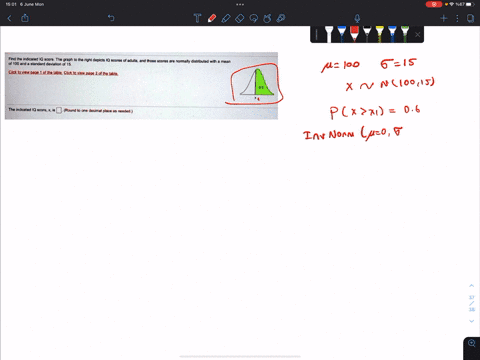Tap the microphone recording icon

tap(357, 18)
